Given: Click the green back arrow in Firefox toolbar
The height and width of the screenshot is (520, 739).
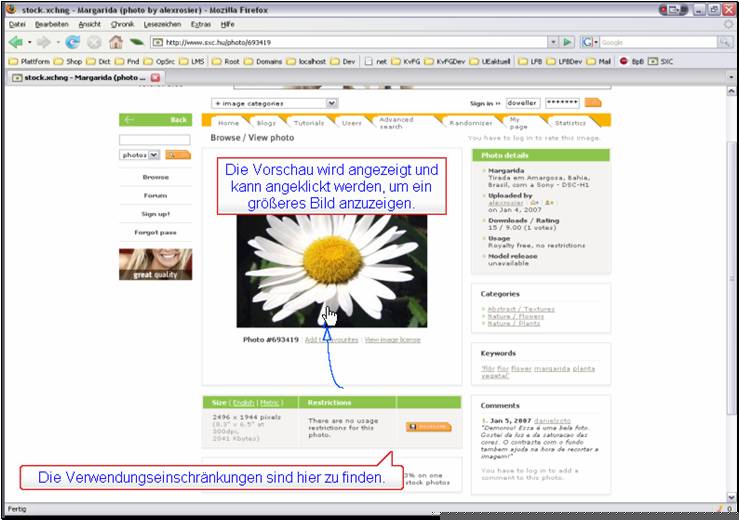Looking at the screenshot, I should (16, 42).
